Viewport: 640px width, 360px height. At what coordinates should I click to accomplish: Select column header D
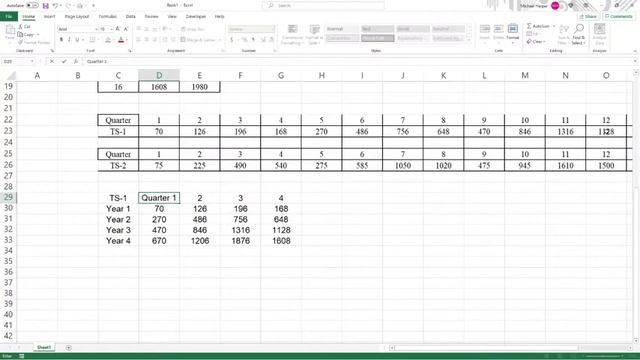click(x=159, y=75)
